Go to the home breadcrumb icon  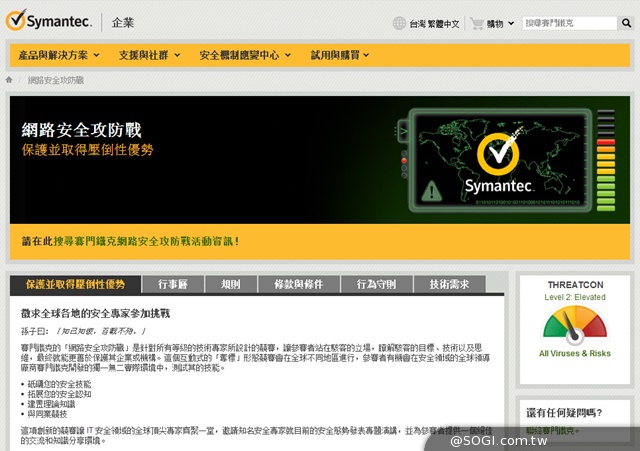click(x=9, y=80)
